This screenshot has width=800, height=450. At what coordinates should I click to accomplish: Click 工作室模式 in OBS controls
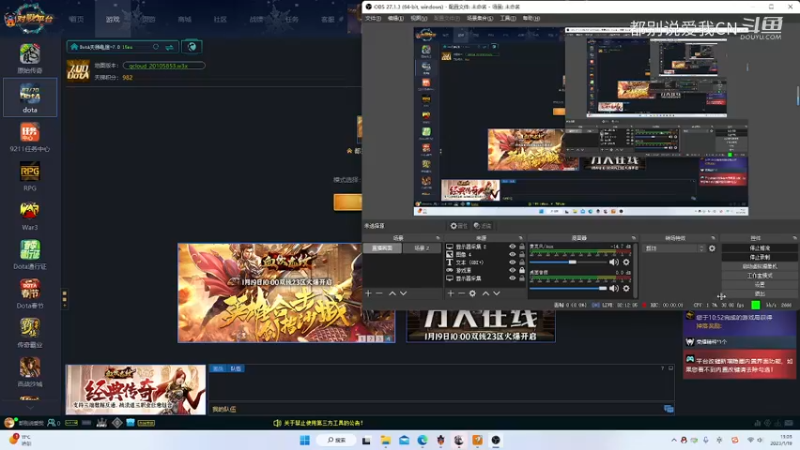coord(760,276)
